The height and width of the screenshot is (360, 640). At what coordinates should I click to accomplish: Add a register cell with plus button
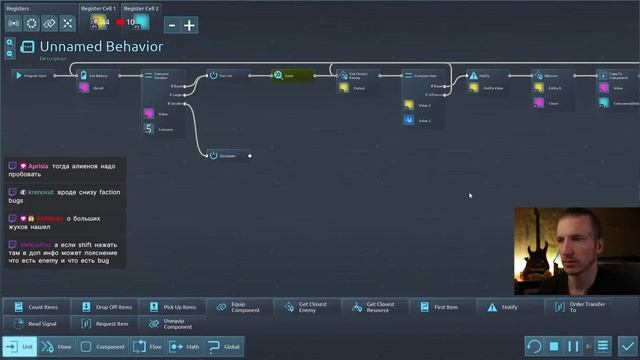click(x=189, y=25)
